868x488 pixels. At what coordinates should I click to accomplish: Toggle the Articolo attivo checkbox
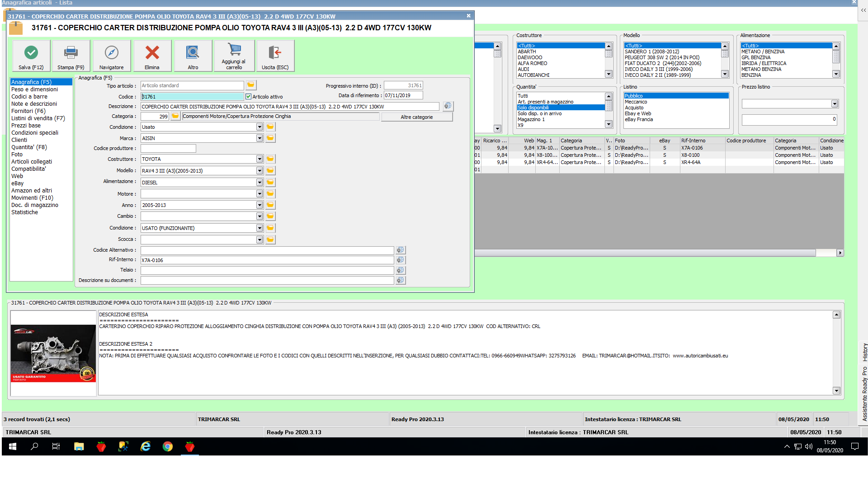tap(248, 96)
